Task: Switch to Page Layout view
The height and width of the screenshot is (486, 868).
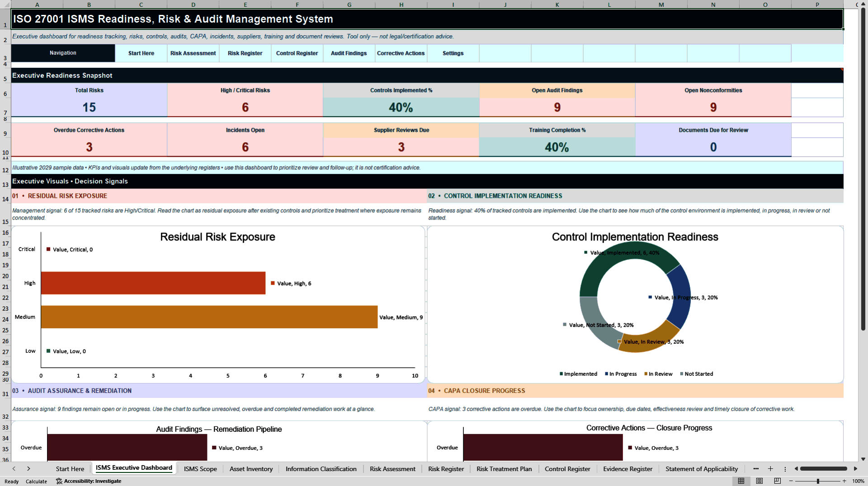Action: click(x=759, y=481)
